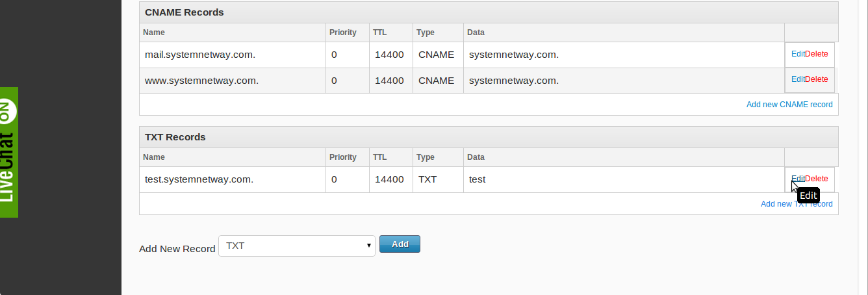868x295 pixels.
Task: Click the data cell of the www CNAME row
Action: [x=513, y=81]
